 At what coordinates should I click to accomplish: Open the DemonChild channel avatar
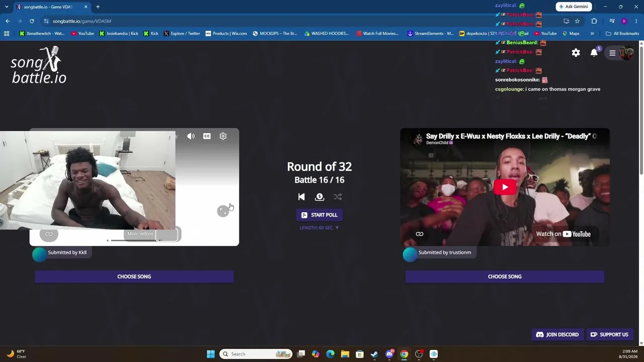418,139
